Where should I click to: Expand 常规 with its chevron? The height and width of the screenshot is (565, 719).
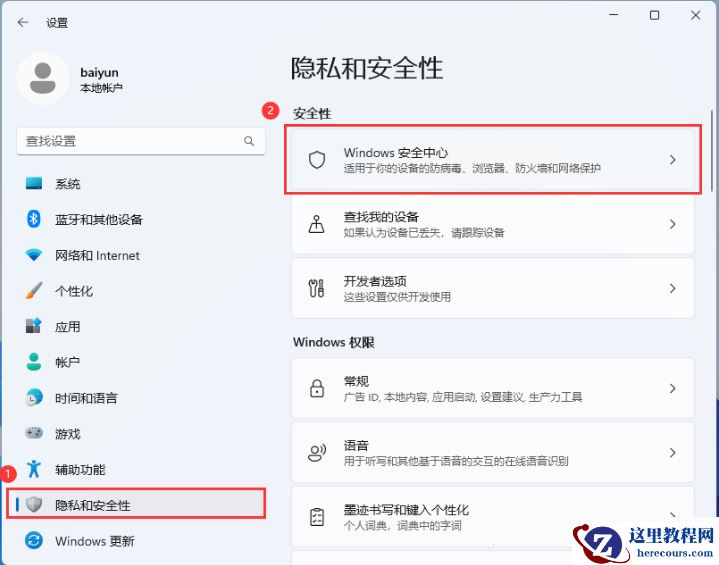click(672, 388)
